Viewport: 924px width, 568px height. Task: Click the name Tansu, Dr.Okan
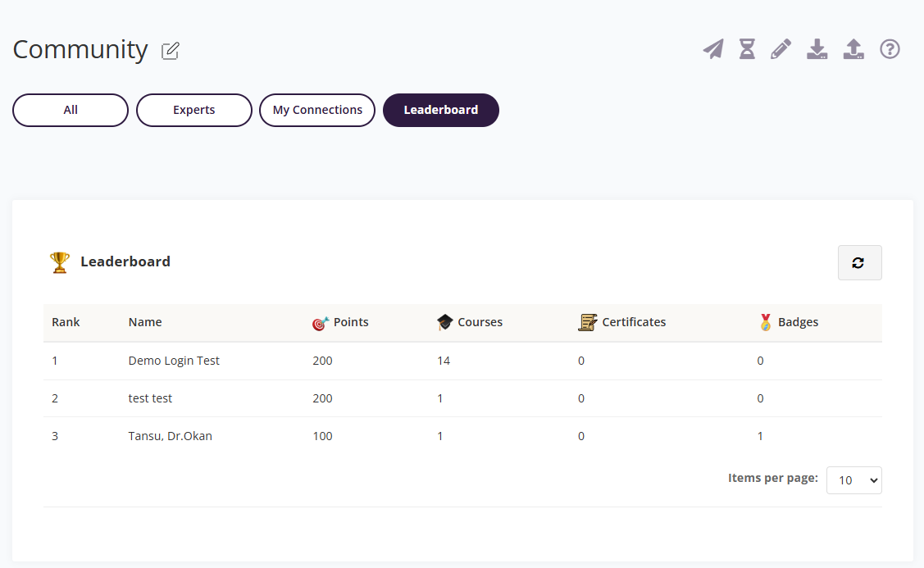point(171,436)
